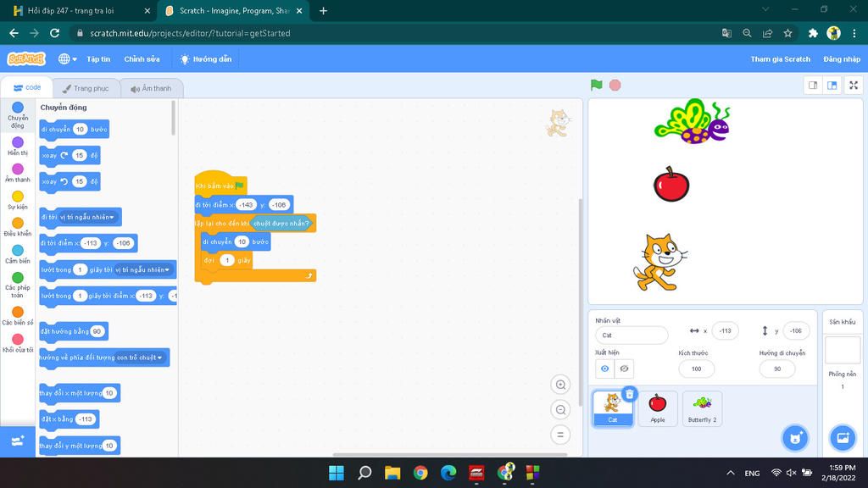
Task: Click the green flag to run project
Action: 596,86
